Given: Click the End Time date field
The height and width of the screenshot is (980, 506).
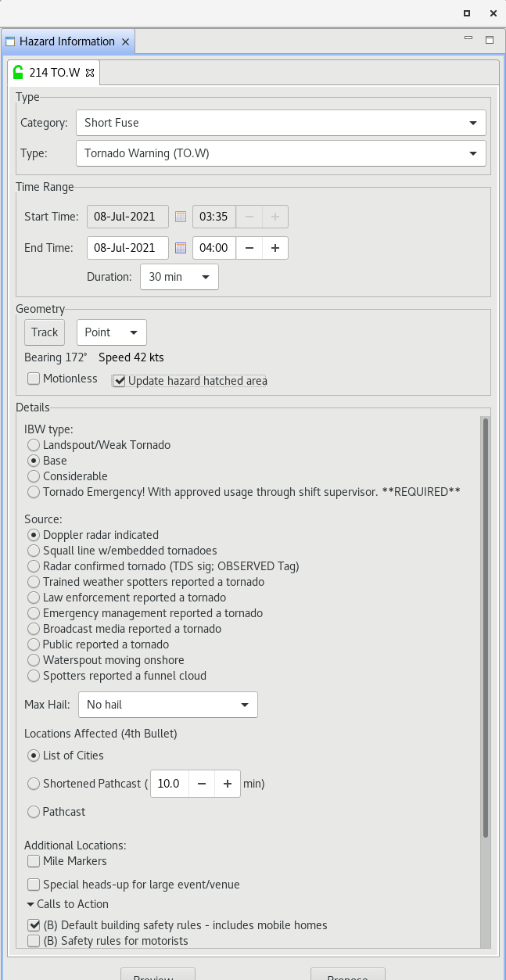Looking at the screenshot, I should [127, 248].
